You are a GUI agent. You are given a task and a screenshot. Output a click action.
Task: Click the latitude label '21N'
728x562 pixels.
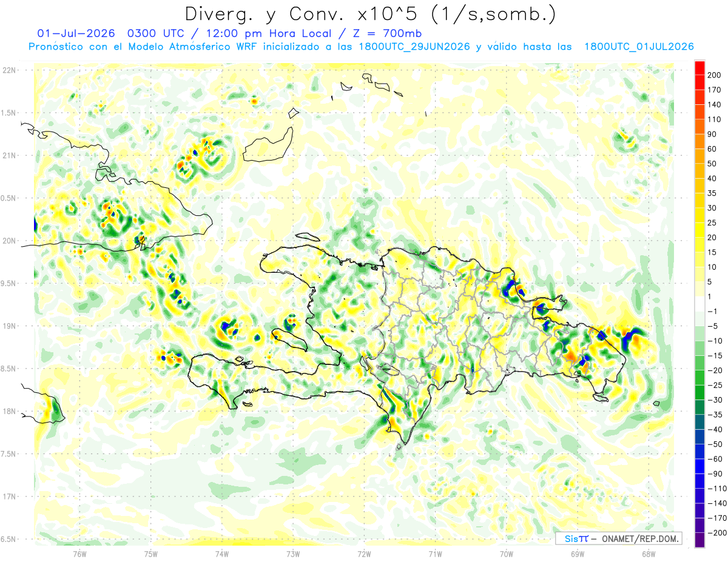point(9,155)
